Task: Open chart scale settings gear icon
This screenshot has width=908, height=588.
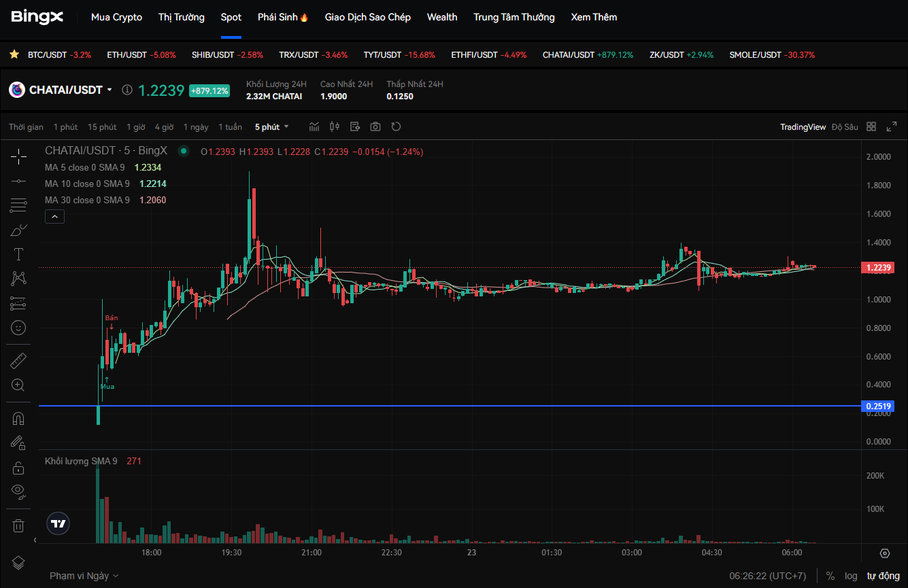Action: [x=885, y=553]
